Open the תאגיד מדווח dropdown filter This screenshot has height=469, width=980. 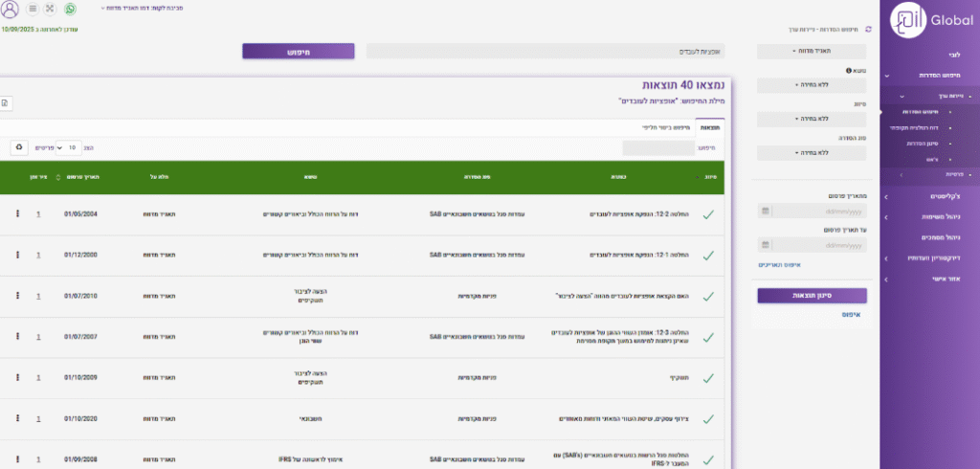(812, 51)
